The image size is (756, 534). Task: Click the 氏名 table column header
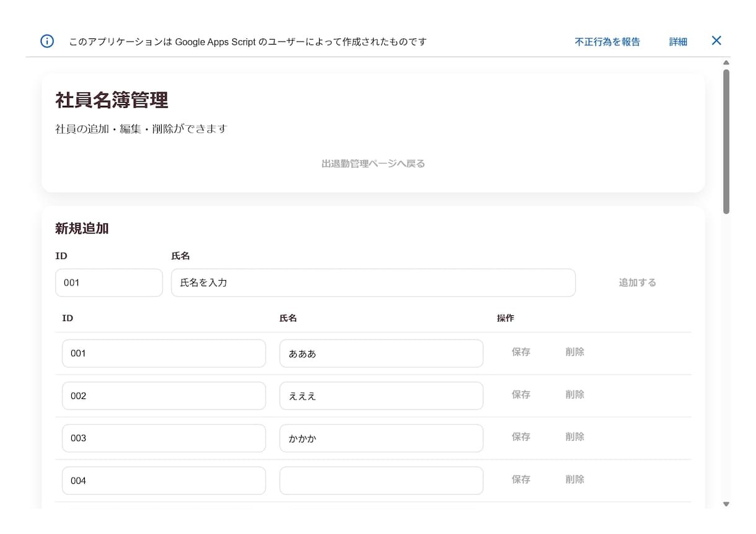(288, 318)
